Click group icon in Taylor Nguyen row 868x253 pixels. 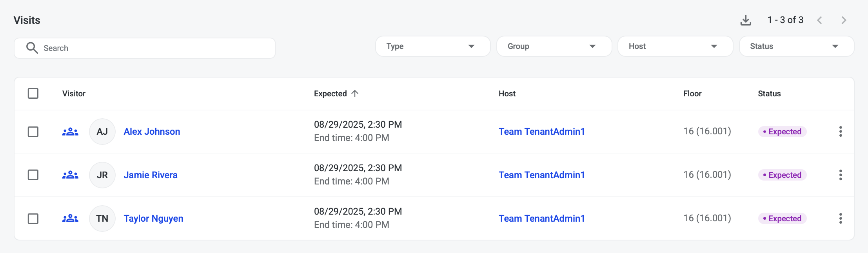coord(70,219)
